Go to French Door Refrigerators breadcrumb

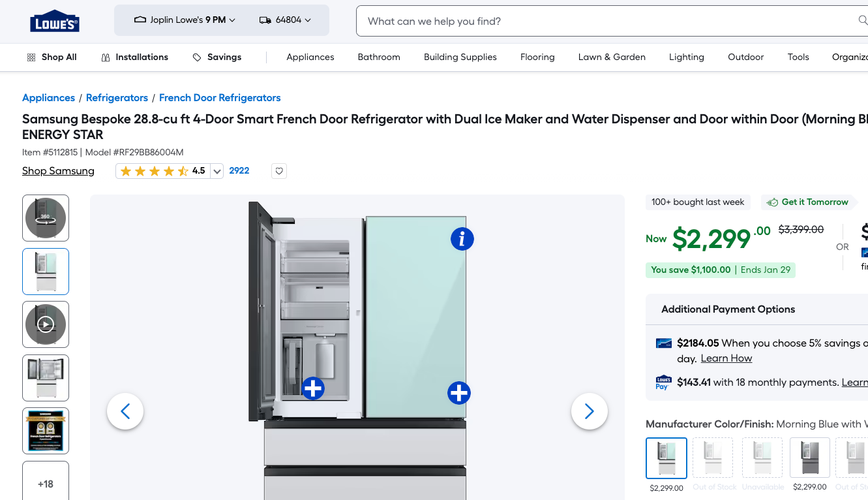tap(220, 98)
